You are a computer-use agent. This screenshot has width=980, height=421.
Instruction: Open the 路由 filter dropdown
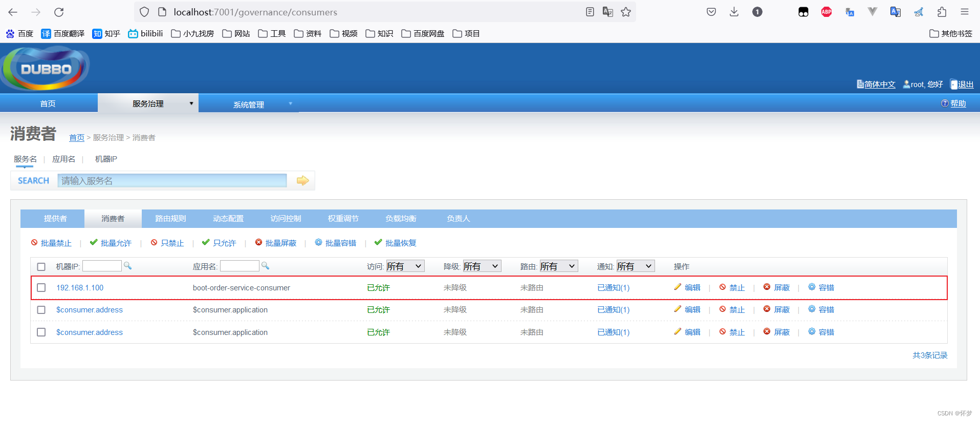558,266
